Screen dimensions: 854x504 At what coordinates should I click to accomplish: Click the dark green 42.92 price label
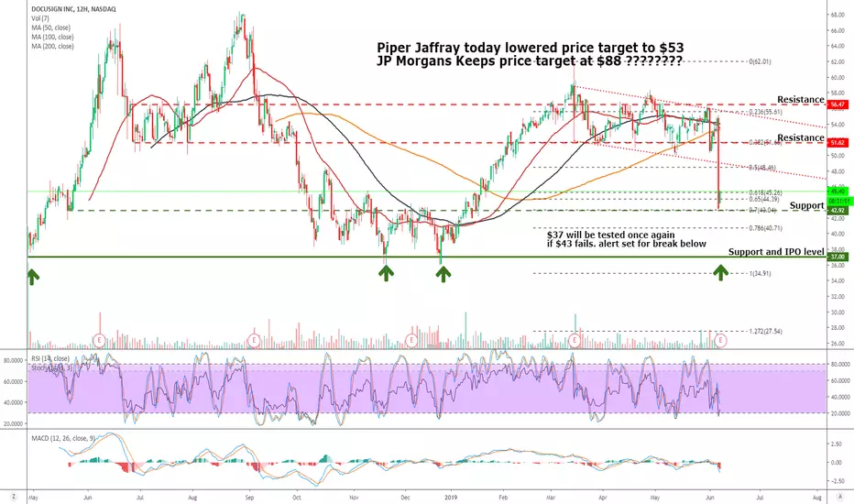click(838, 211)
